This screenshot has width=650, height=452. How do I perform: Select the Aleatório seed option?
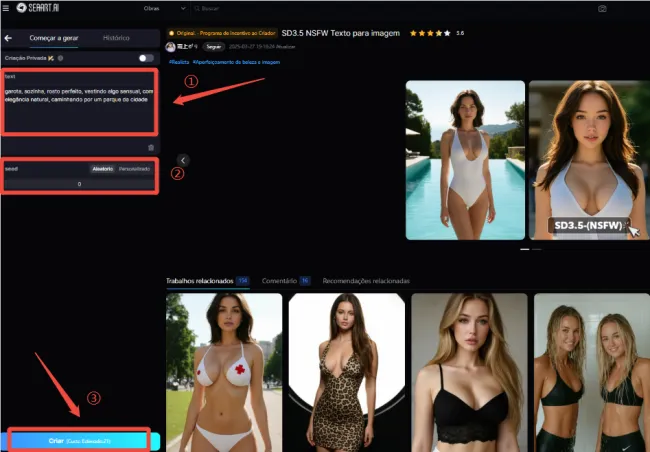point(103,169)
